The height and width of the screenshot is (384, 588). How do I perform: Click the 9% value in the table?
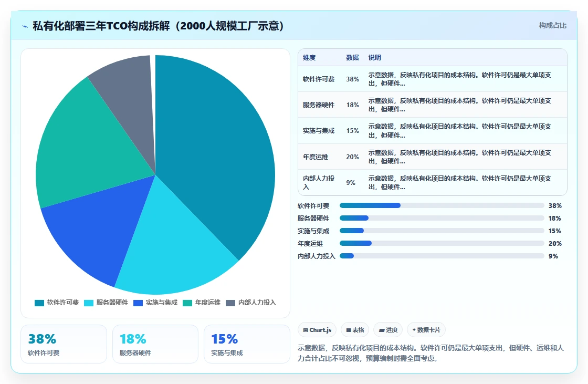[x=351, y=182]
